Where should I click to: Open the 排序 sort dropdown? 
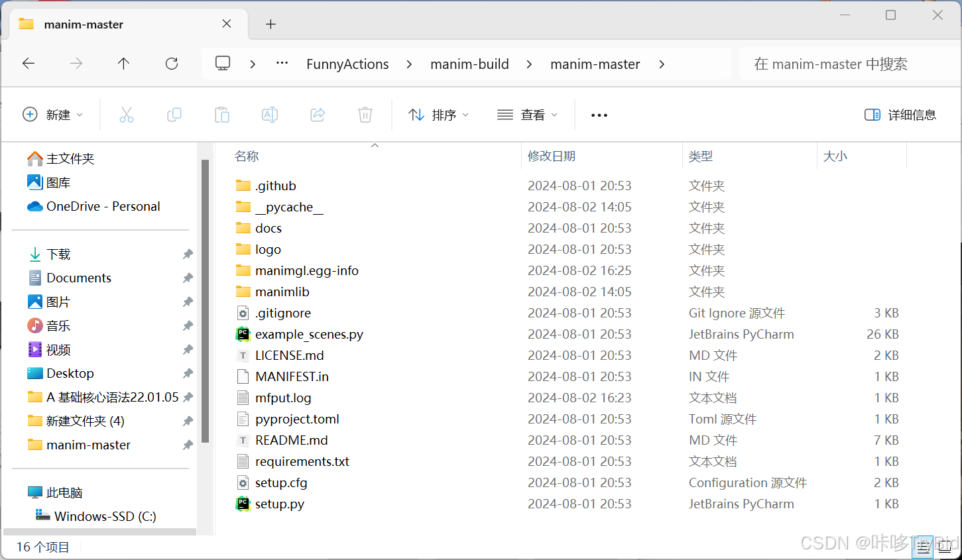pos(439,115)
